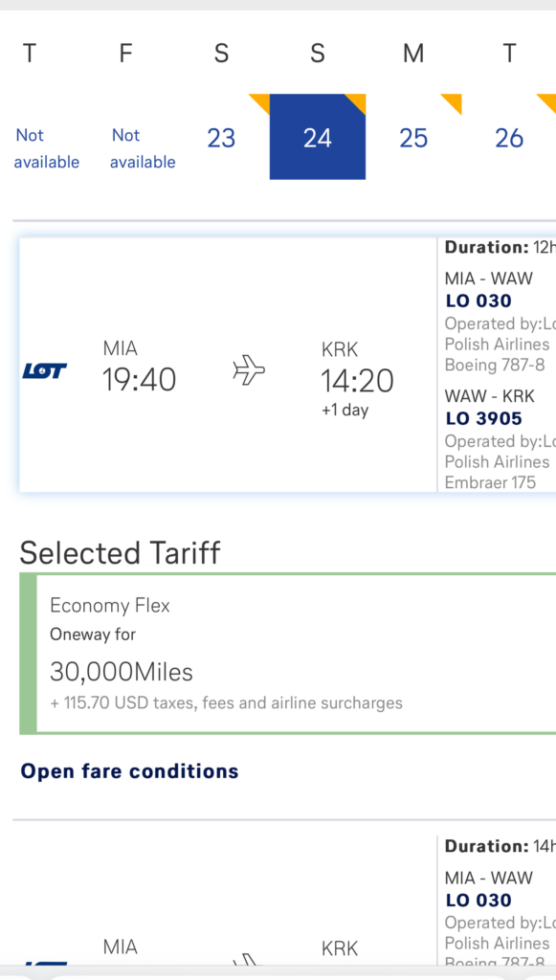Click the KRK 14:20 arrival time
This screenshot has height=980, width=556.
(357, 380)
